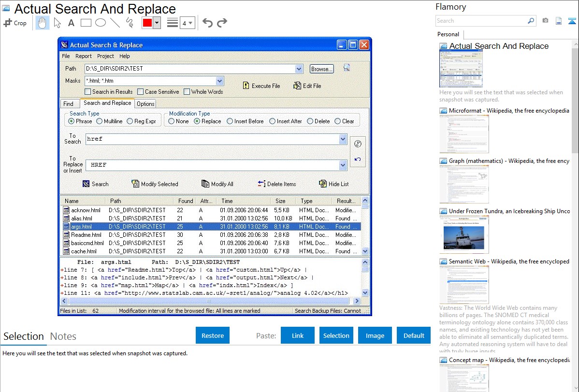Switch to the Options tab
This screenshot has height=392, width=579.
(x=145, y=104)
